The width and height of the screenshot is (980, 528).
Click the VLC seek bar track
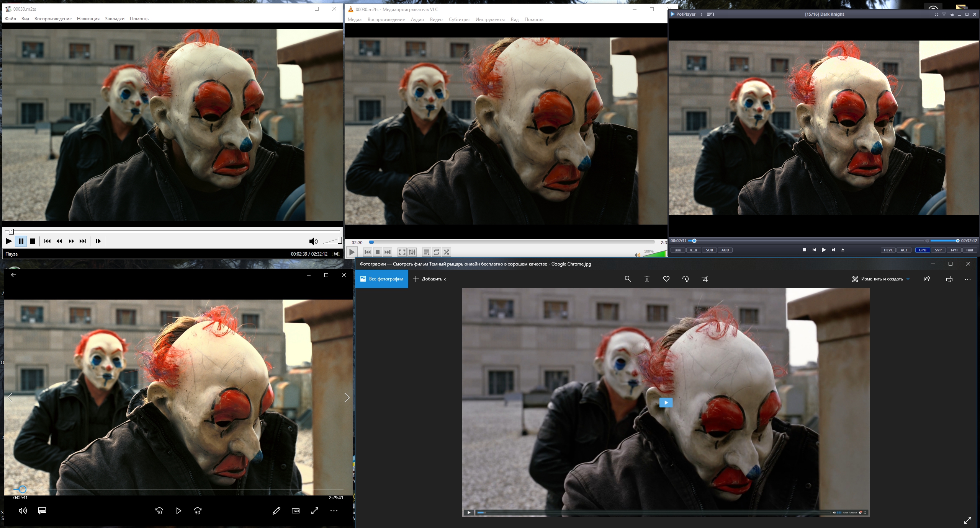point(512,242)
